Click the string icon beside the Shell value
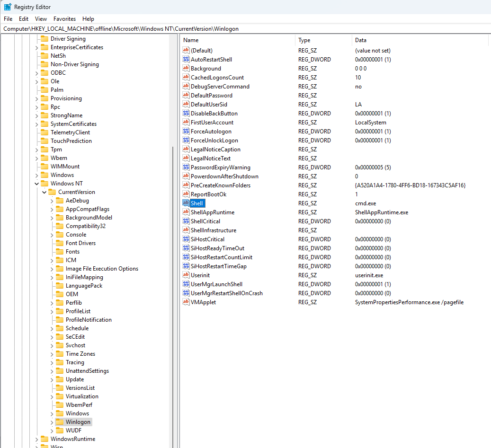 click(x=186, y=203)
